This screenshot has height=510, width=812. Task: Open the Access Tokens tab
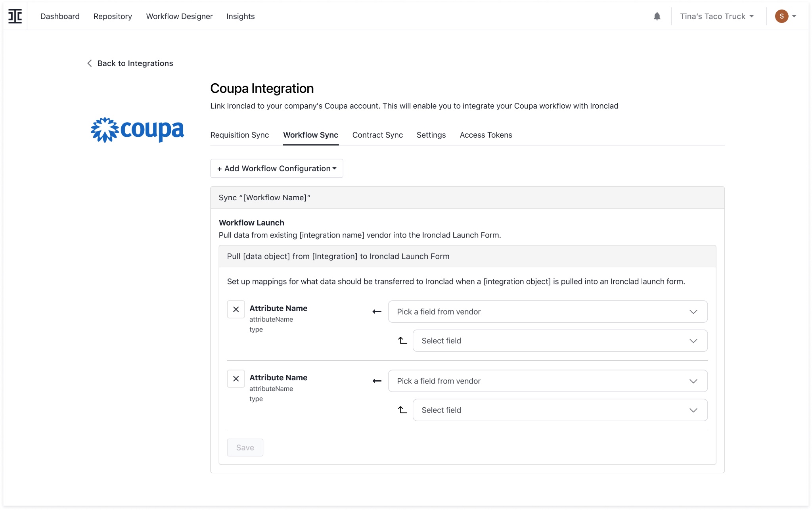[x=486, y=135]
